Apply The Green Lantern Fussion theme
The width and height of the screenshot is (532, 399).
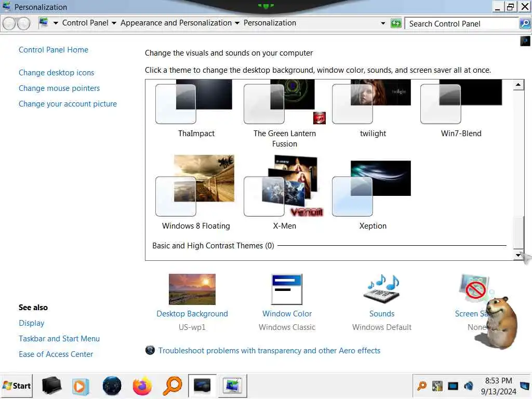(x=284, y=102)
